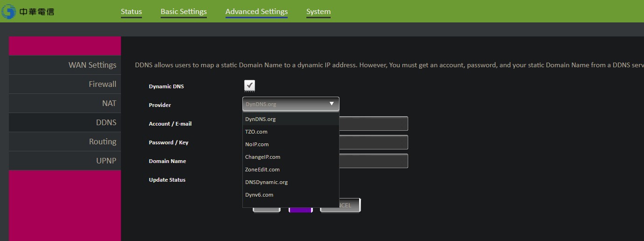Choose ChangeIP.com from provider list
The height and width of the screenshot is (241, 644).
point(290,157)
